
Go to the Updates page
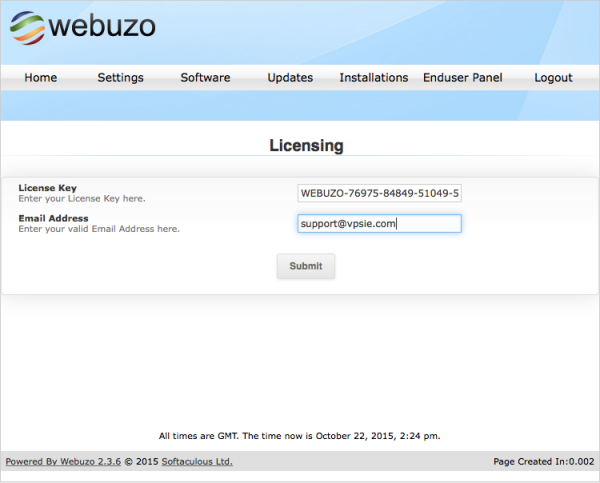(290, 78)
